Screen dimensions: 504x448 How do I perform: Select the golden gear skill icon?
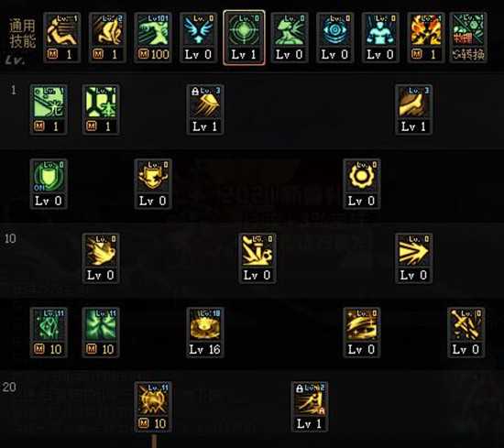click(x=362, y=184)
